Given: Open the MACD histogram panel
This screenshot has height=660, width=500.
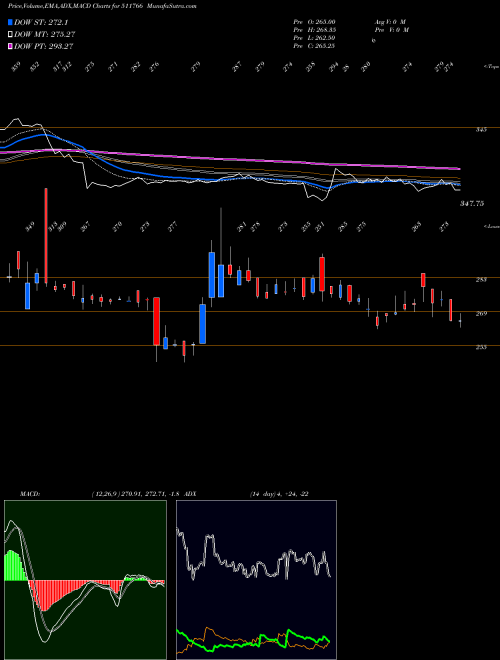Looking at the screenshot, I should (x=85, y=580).
